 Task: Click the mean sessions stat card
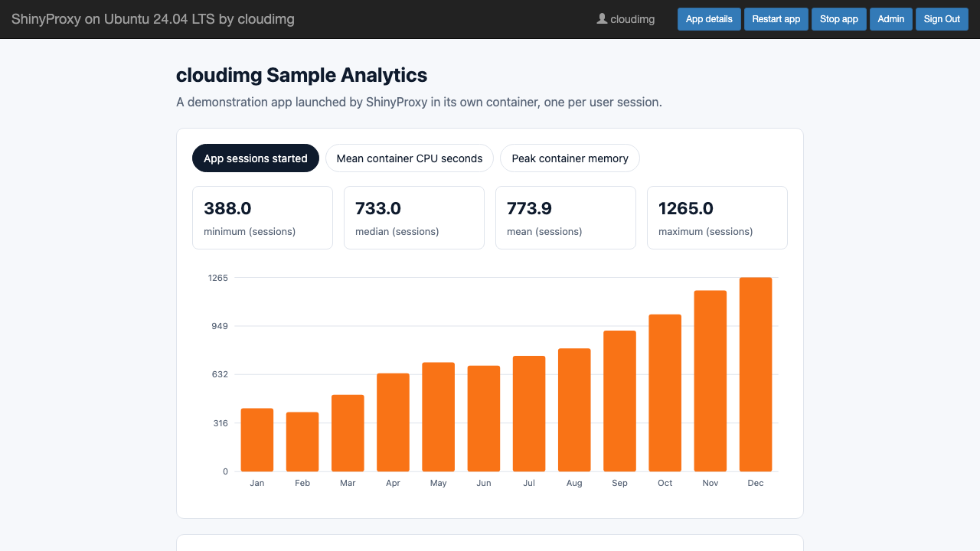(566, 217)
